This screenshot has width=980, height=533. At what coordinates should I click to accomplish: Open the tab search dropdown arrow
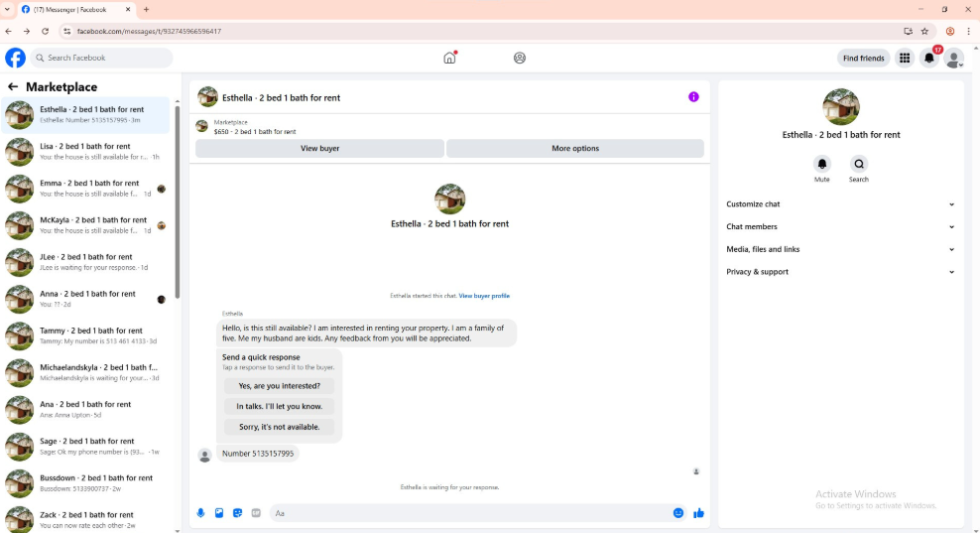pyautogui.click(x=7, y=9)
